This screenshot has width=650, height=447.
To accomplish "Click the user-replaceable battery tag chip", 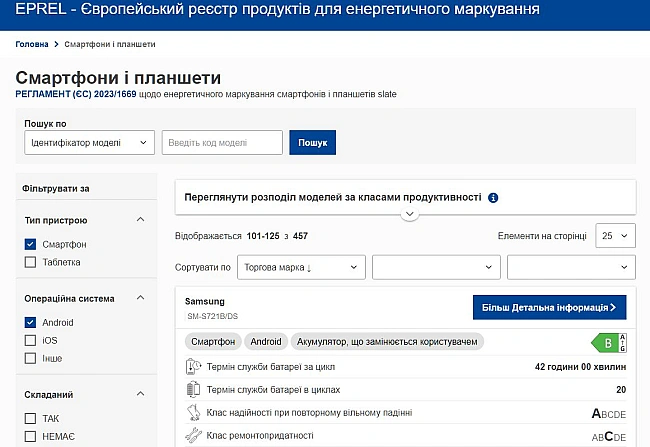I will coord(387,342).
